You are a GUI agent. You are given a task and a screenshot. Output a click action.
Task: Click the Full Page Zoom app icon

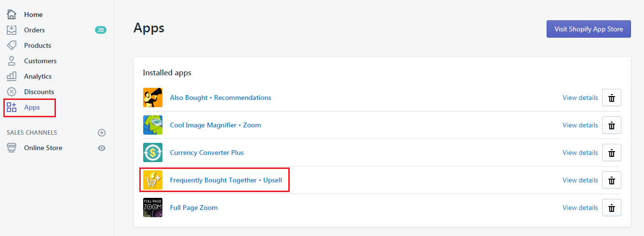pyautogui.click(x=153, y=208)
